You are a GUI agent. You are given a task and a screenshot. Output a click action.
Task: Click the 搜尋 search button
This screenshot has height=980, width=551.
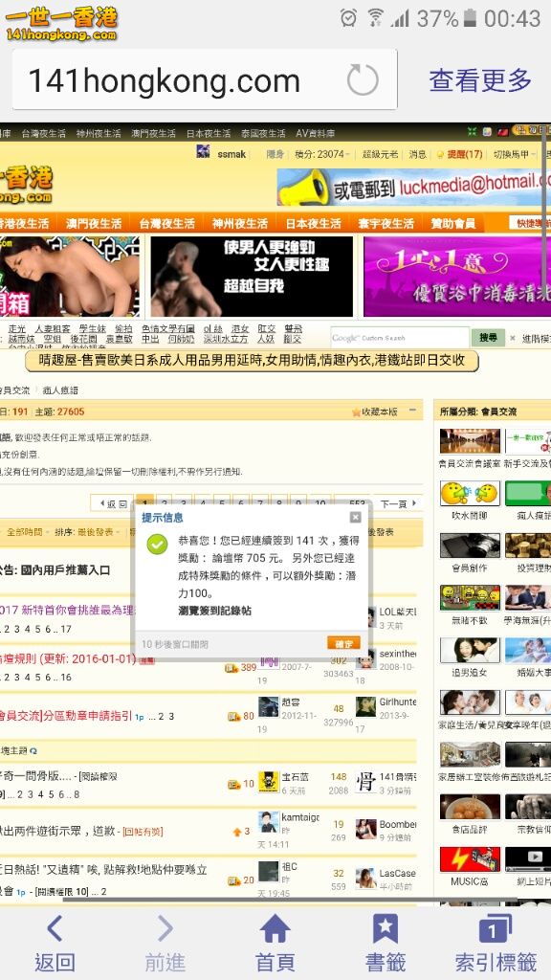(488, 338)
